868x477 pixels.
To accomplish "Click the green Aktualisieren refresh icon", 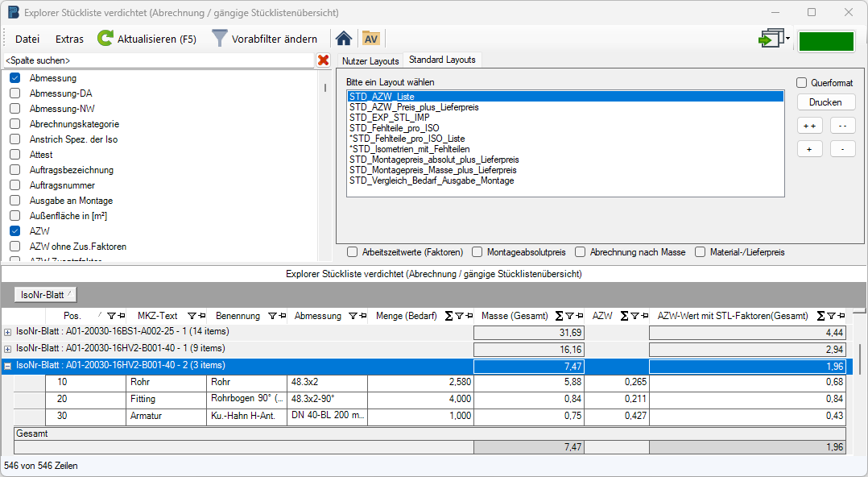I will click(105, 39).
